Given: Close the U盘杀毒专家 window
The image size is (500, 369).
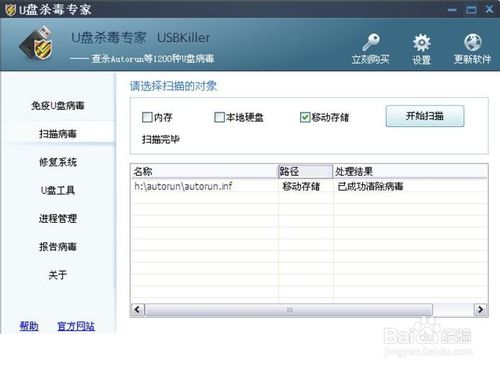Looking at the screenshot, I should tap(489, 9).
